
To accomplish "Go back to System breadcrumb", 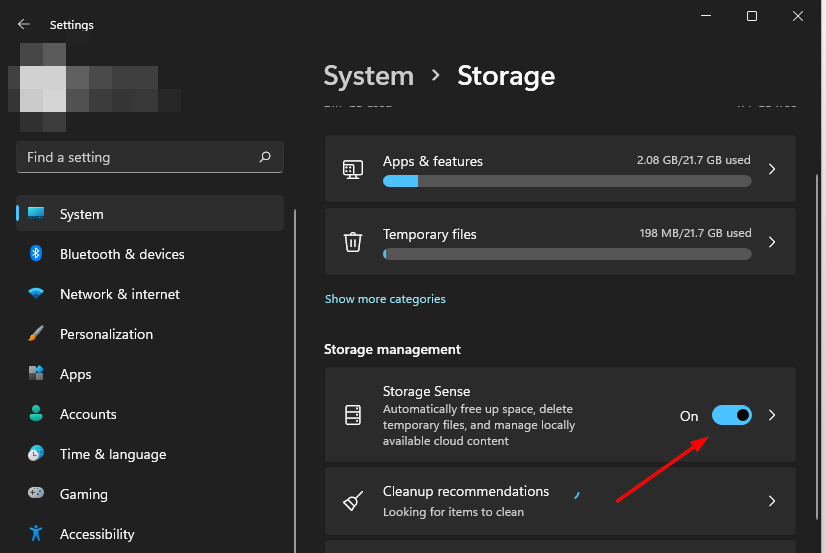I will (368, 76).
